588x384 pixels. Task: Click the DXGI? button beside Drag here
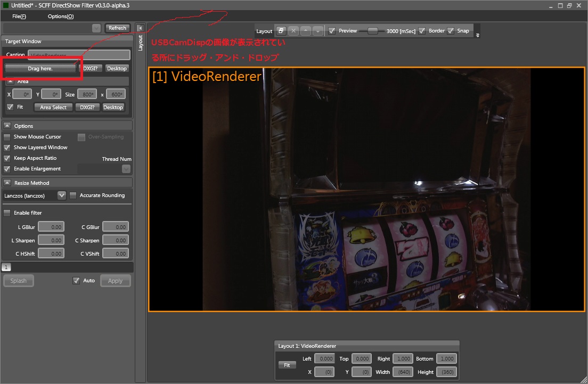(x=90, y=69)
